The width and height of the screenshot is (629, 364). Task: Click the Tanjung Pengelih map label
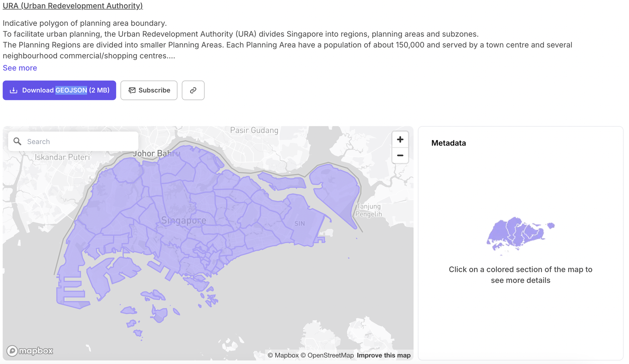pyautogui.click(x=369, y=210)
